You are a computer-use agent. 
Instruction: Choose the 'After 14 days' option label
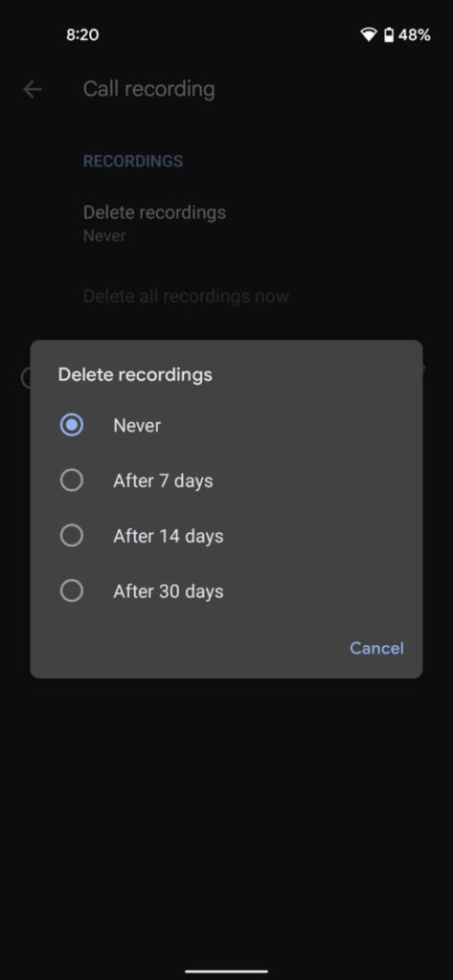tap(169, 536)
